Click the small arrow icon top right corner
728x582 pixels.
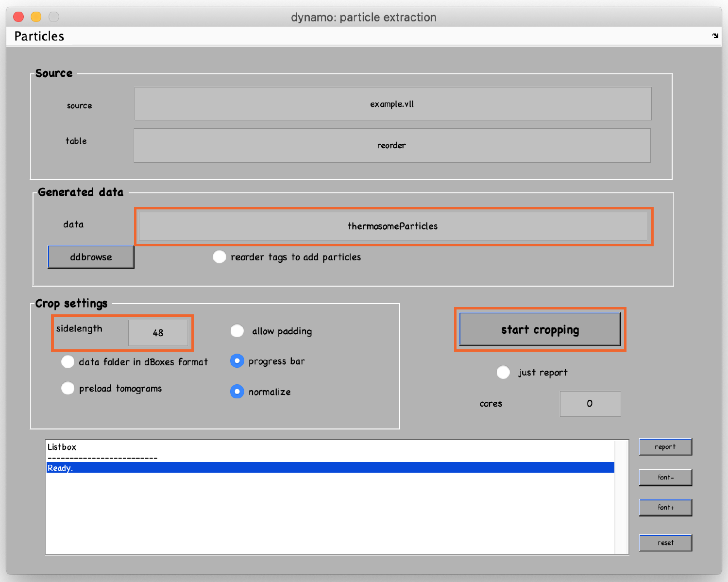[x=714, y=35]
